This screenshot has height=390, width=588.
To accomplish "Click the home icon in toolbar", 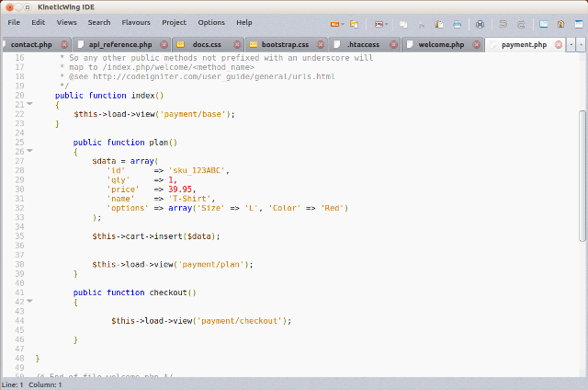I will [560, 23].
